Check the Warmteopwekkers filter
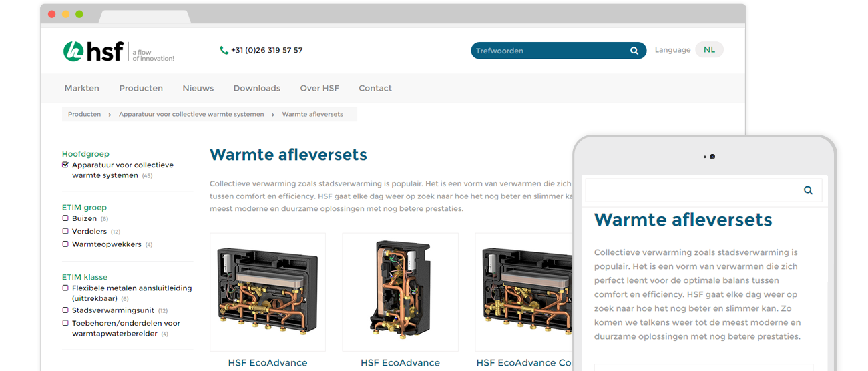 tap(65, 244)
